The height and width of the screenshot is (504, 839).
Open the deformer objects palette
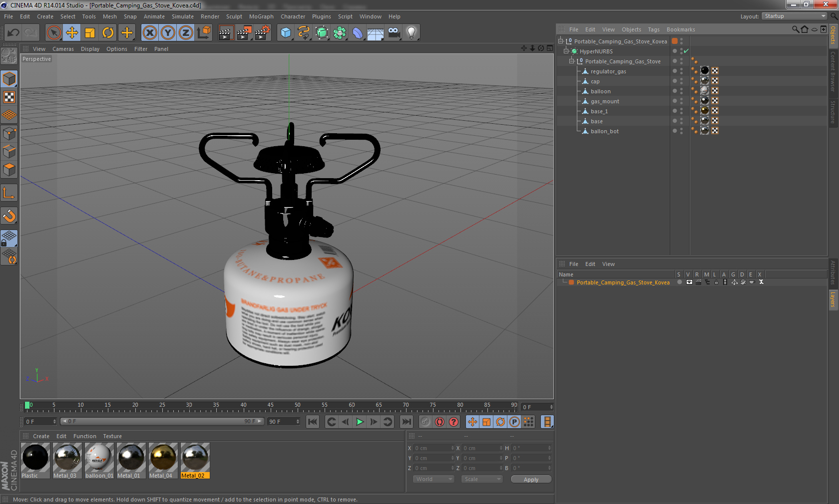(x=358, y=33)
